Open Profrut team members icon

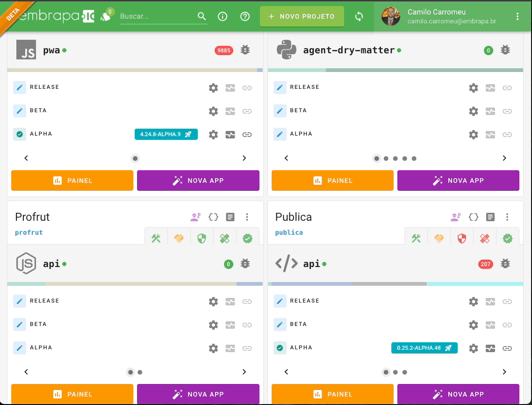click(195, 217)
